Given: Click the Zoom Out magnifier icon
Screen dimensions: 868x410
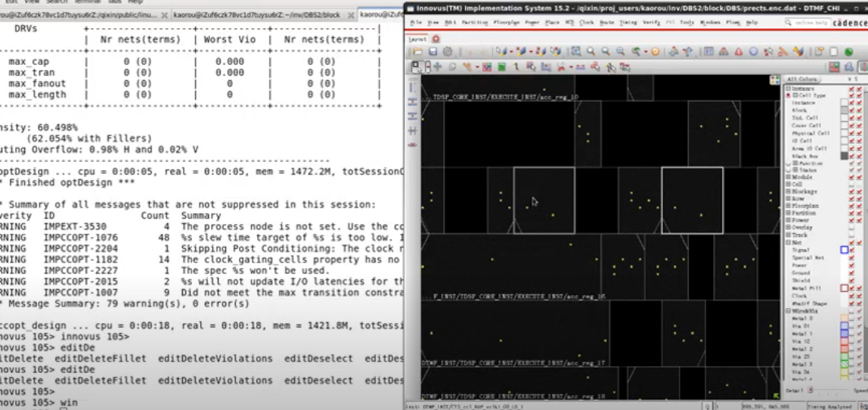Looking at the screenshot, I should (606, 51).
